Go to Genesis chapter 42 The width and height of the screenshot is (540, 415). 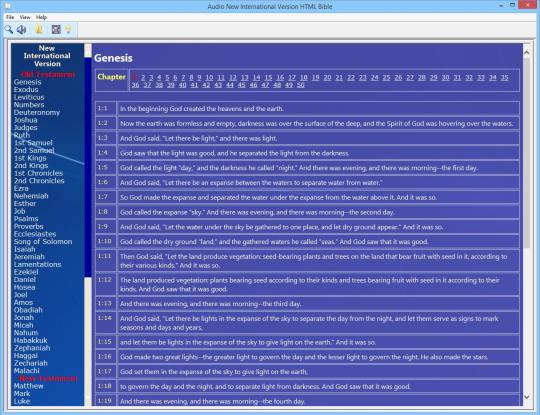[206, 85]
